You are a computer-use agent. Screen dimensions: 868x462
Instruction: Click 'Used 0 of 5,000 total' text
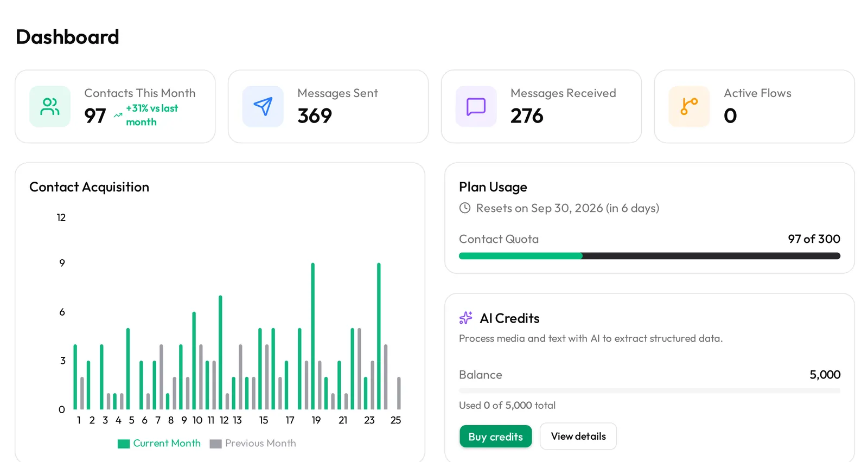[507, 405]
